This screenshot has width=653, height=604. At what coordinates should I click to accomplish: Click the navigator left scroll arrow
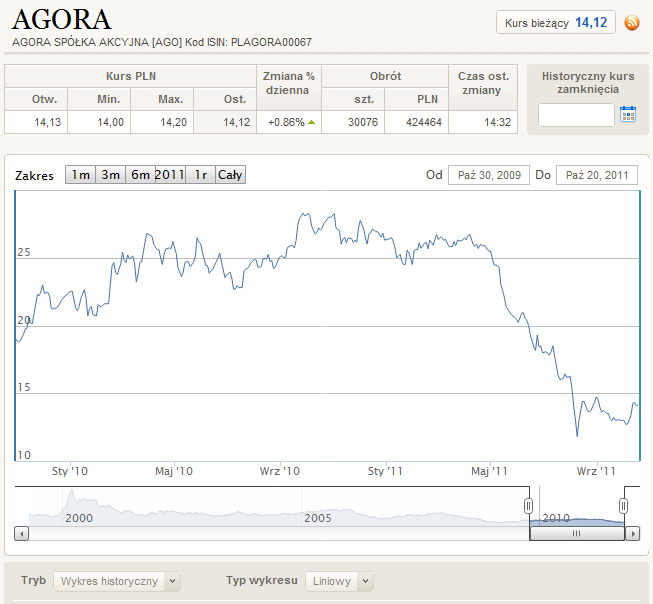point(22,534)
